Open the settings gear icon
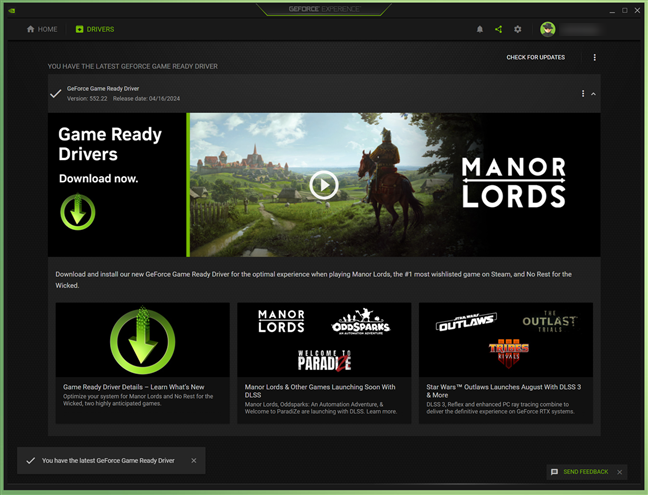 pyautogui.click(x=517, y=29)
